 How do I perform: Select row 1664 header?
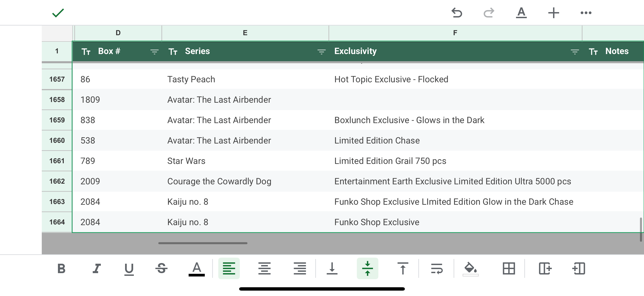pos(57,222)
